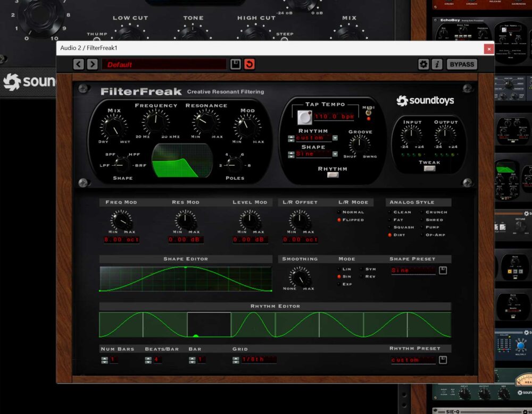Click the Grid 1/8th value field
532x414 pixels.
point(259,359)
